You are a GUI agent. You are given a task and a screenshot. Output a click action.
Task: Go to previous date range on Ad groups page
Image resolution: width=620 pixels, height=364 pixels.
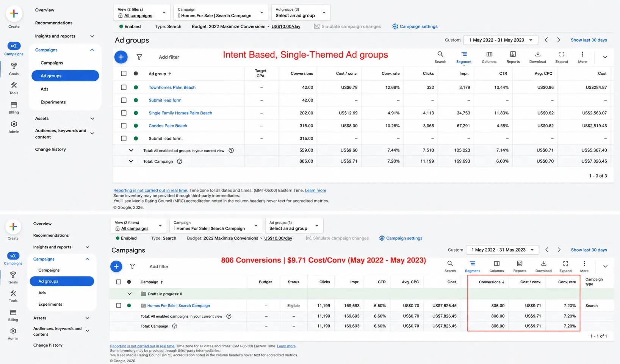(546, 40)
